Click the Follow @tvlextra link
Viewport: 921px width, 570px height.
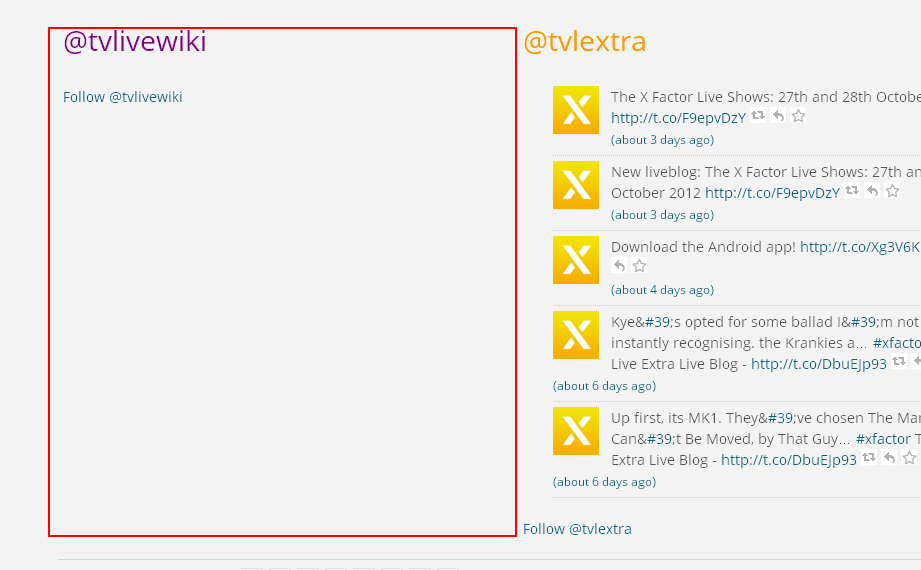click(x=577, y=529)
